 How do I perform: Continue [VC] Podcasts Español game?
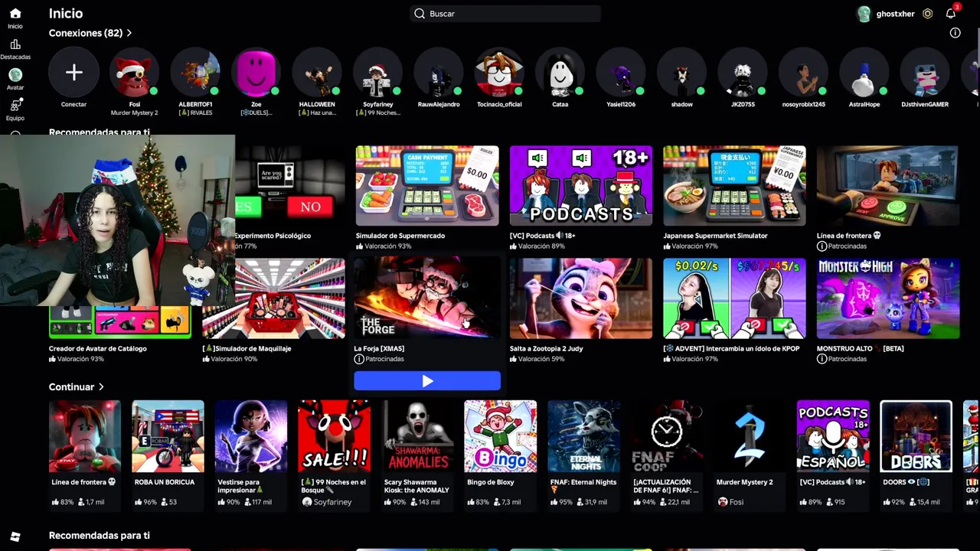tap(833, 436)
